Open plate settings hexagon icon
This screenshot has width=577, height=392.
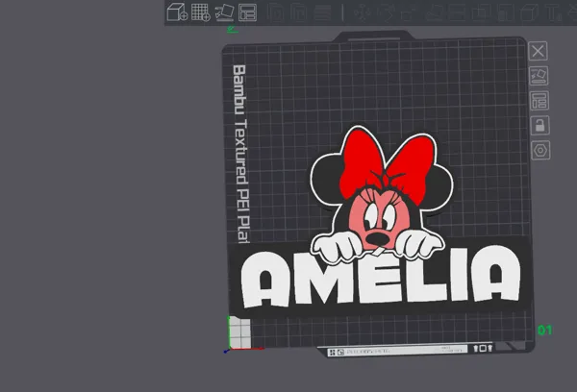540,151
